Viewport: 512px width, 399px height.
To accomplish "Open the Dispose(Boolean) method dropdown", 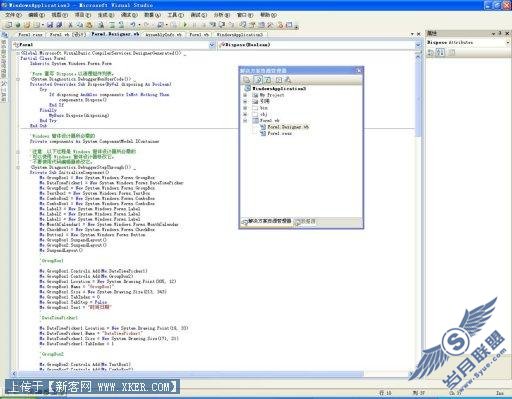I will [418, 45].
